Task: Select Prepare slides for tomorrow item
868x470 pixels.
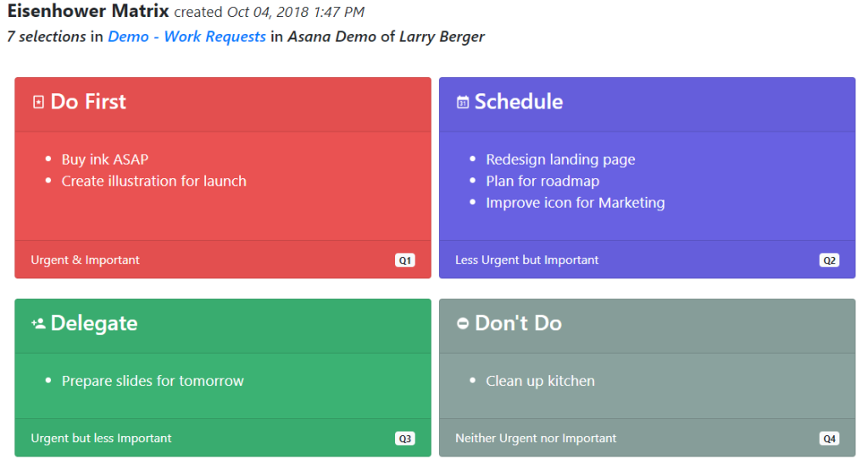Action: [x=153, y=381]
